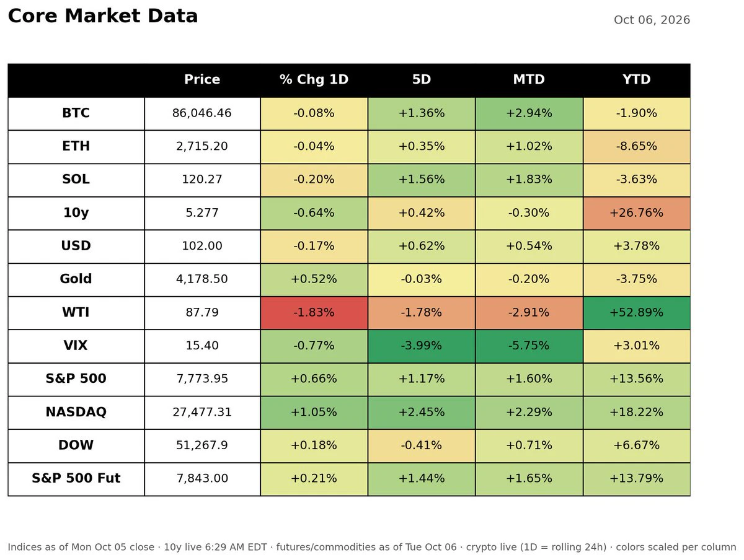
Task: Select the VIX 5D dark green cell
Action: (x=422, y=346)
